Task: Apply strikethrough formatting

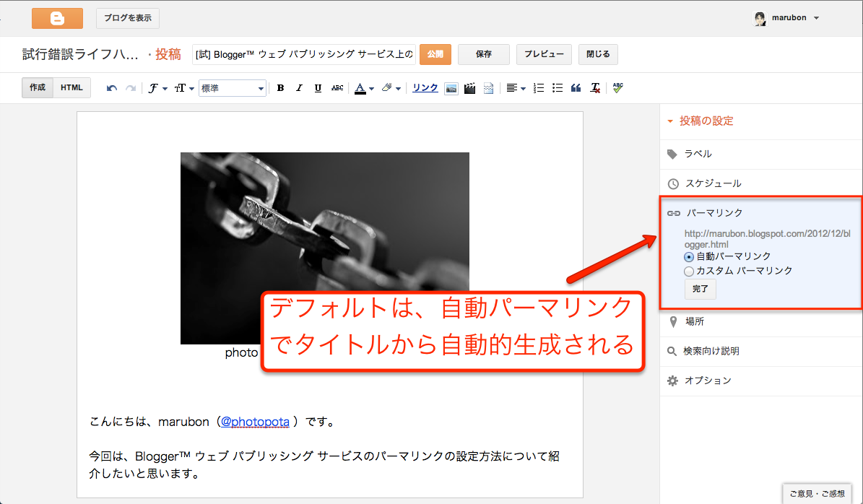Action: 337,88
